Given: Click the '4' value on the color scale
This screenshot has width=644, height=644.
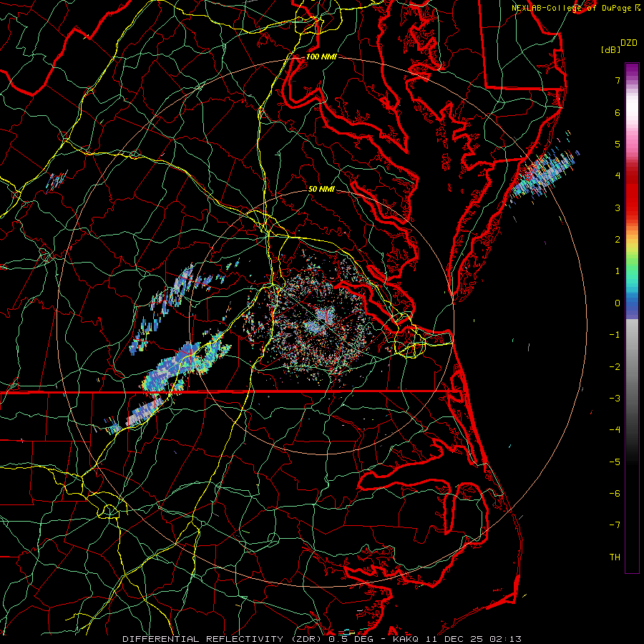Looking at the screenshot, I should 618,176.
